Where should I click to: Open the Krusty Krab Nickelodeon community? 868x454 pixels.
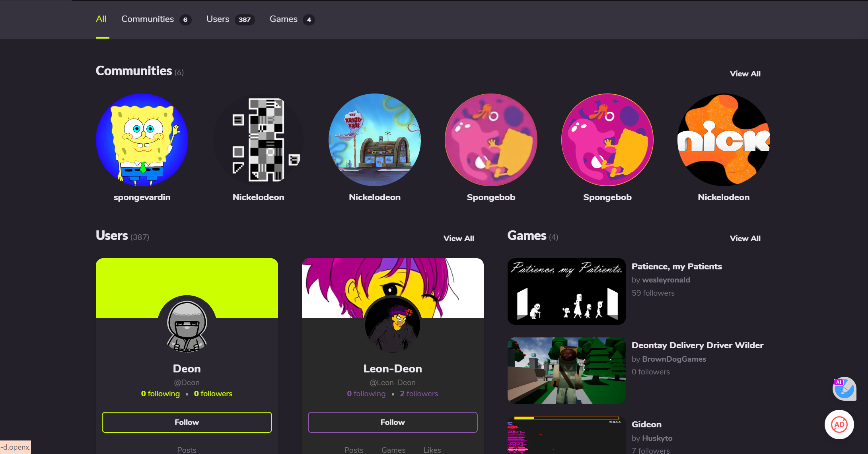[374, 140]
